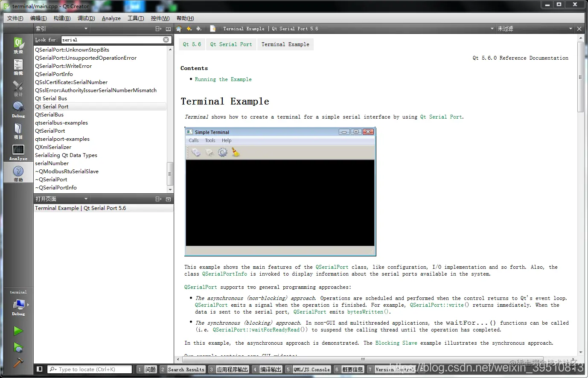588x378 pixels.
Task: Select the Help (帮助) mode
Action: click(18, 173)
